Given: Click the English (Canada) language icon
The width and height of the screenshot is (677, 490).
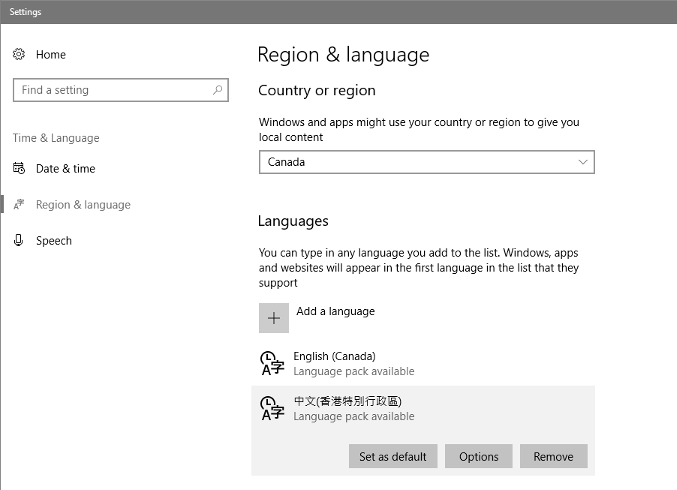Looking at the screenshot, I should point(272,363).
